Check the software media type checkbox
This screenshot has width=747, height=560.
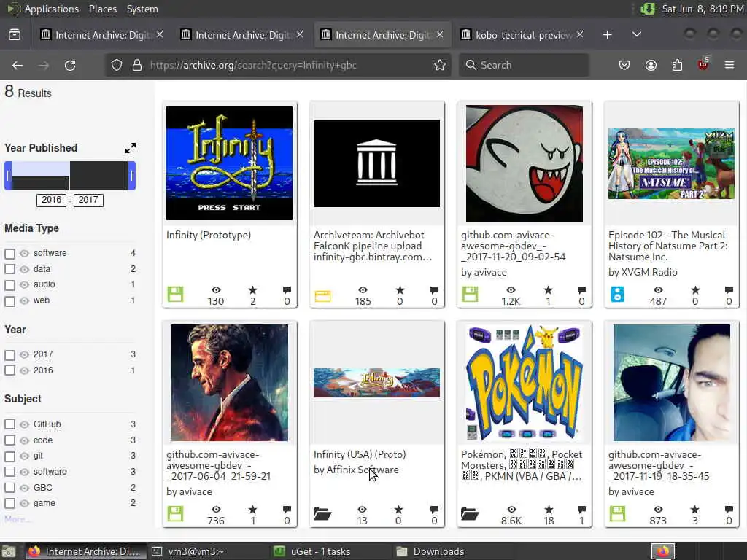point(9,254)
